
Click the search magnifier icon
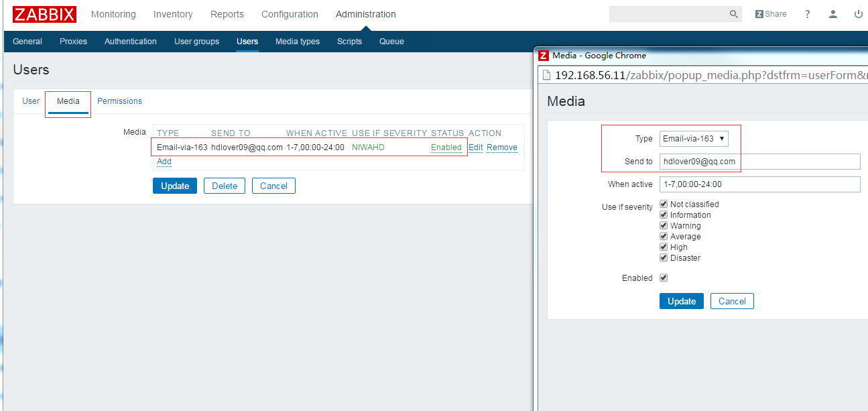(x=733, y=14)
